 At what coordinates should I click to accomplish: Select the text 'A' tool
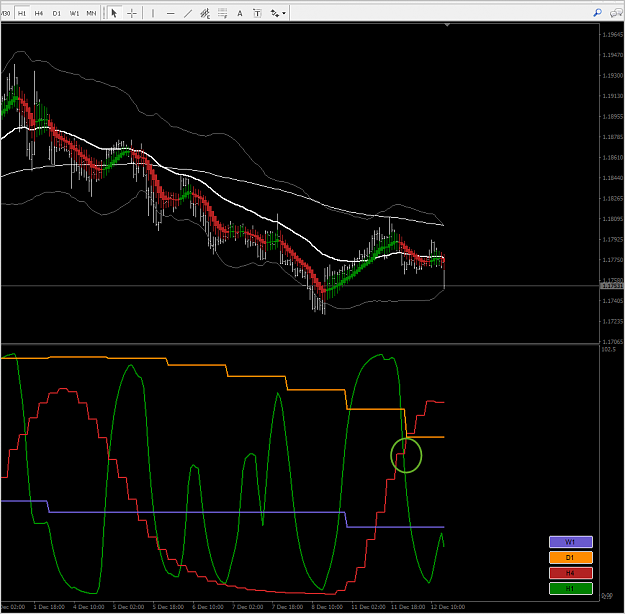[x=240, y=13]
